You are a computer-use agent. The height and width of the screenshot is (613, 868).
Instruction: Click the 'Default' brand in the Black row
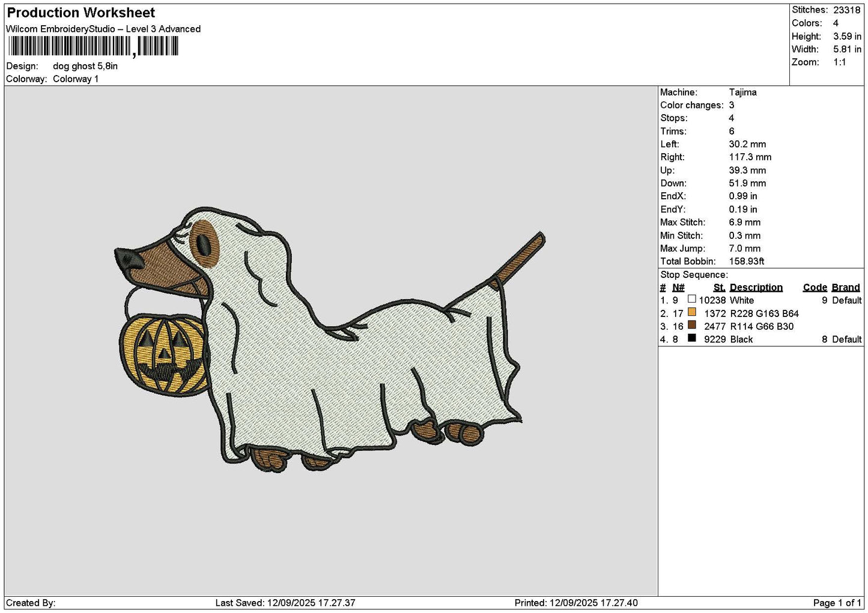click(x=846, y=339)
